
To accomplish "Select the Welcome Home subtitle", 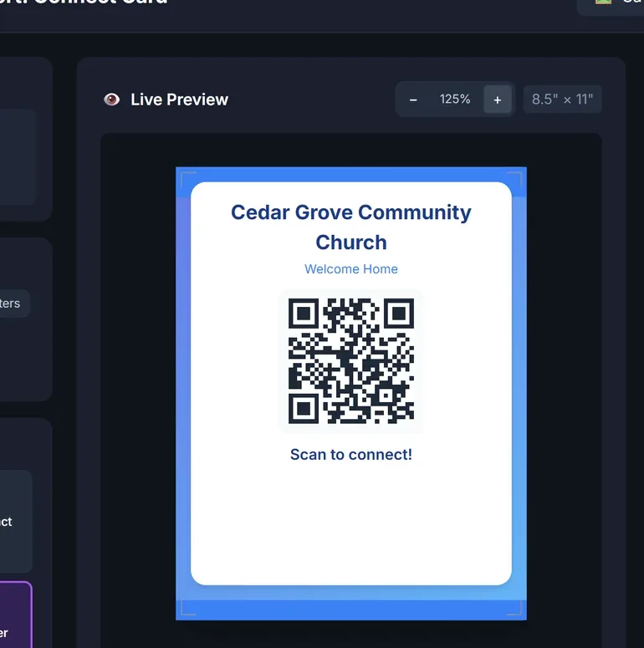I will click(x=351, y=269).
